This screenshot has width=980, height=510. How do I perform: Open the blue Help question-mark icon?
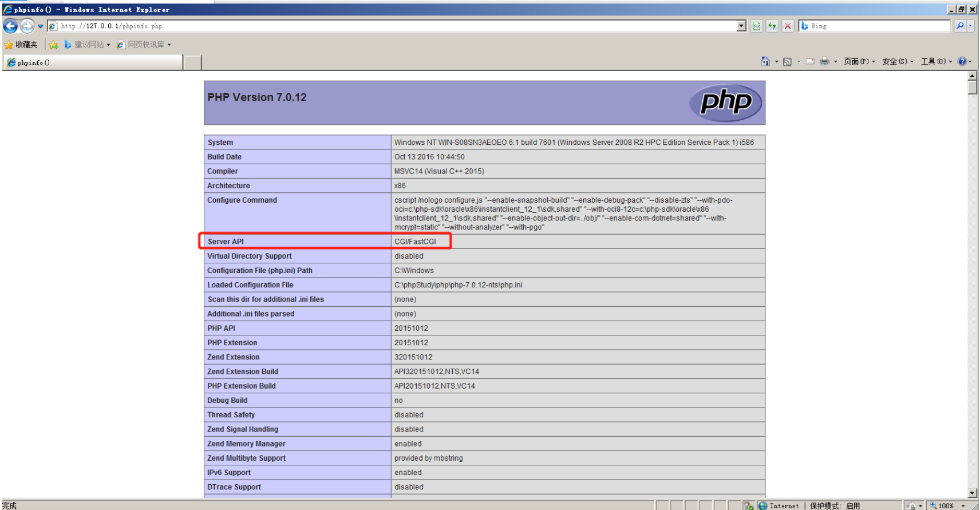pos(962,61)
